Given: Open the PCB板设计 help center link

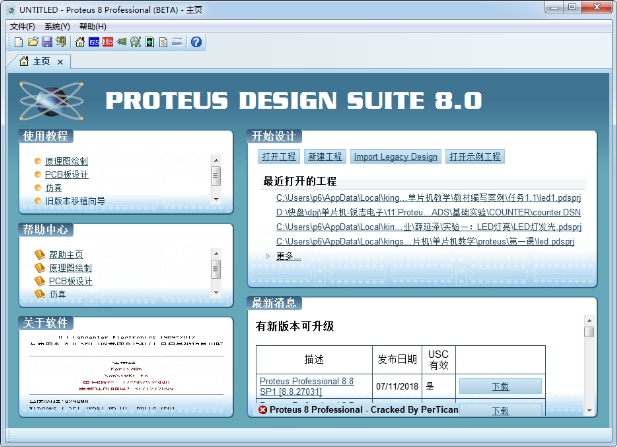Looking at the screenshot, I should point(71,281).
